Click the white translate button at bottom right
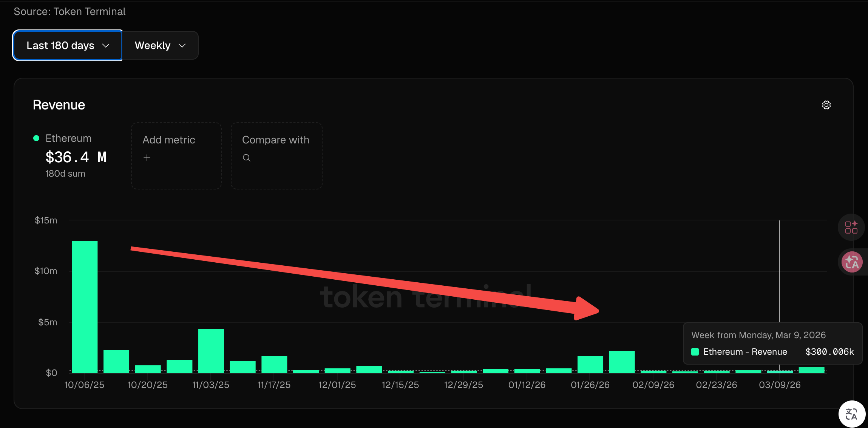Image resolution: width=868 pixels, height=428 pixels. pos(851,414)
